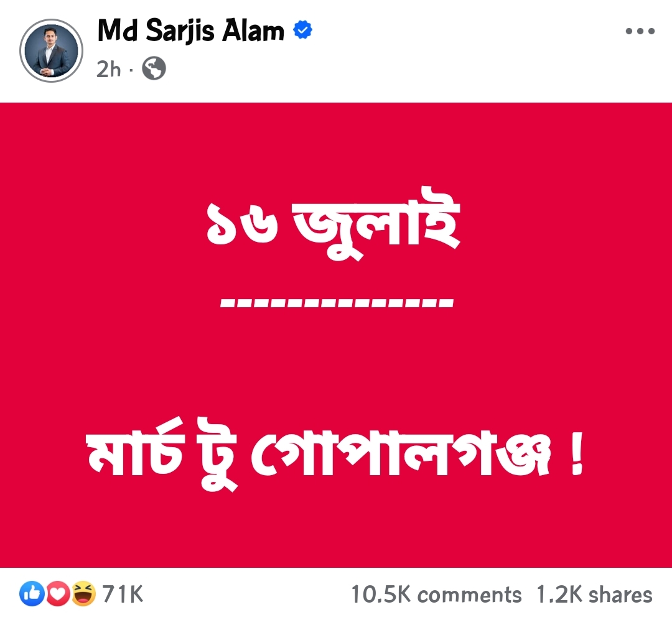Open Md Sarjis Alam's profile picture
This screenshot has width=672, height=630.
tap(52, 50)
